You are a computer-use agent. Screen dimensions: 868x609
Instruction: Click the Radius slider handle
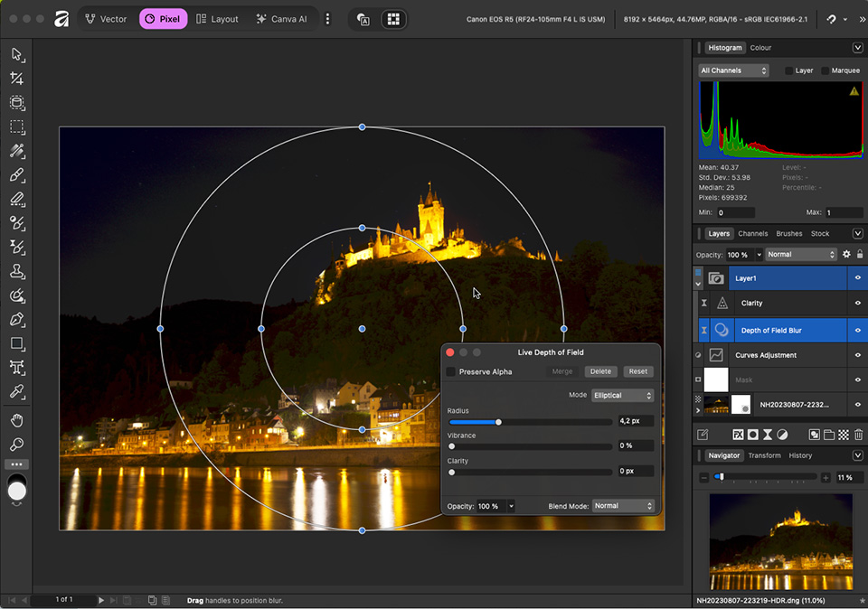point(498,421)
